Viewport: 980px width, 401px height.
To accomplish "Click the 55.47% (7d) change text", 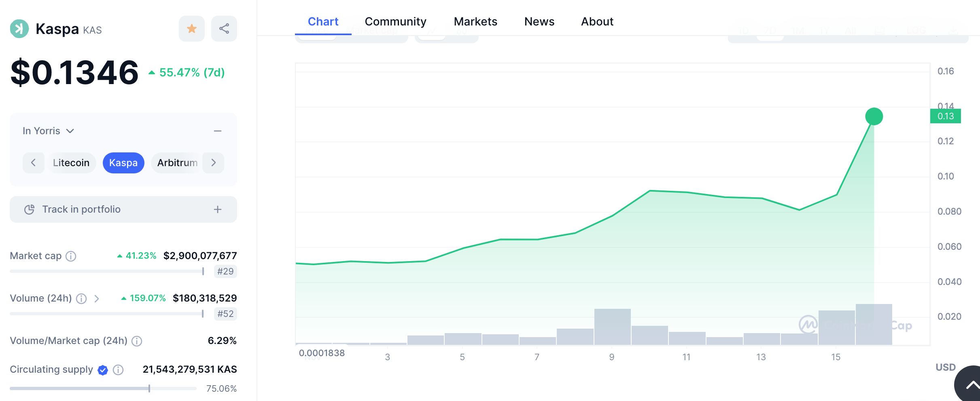I will pos(192,73).
